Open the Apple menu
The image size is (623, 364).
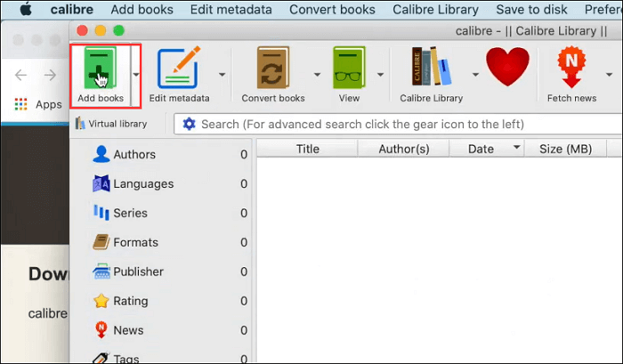pos(26,9)
